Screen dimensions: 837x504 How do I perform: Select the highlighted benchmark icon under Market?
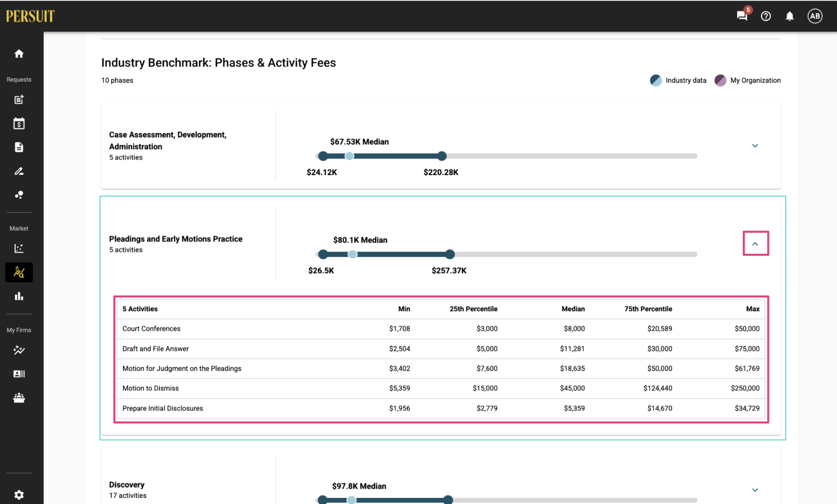pos(19,272)
